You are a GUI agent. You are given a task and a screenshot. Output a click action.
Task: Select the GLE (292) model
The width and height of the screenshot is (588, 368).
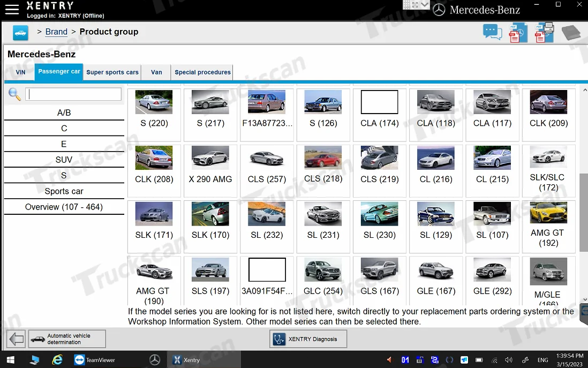pos(492,281)
